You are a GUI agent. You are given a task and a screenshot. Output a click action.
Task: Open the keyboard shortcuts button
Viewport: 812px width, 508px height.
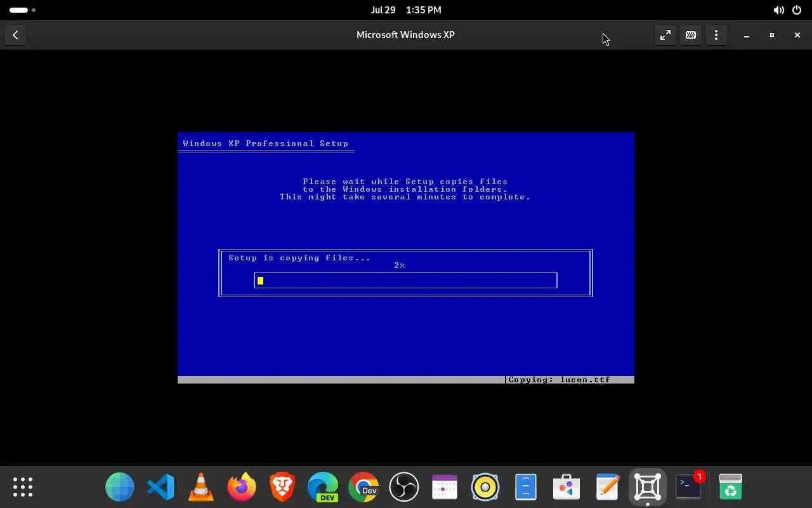click(691, 35)
